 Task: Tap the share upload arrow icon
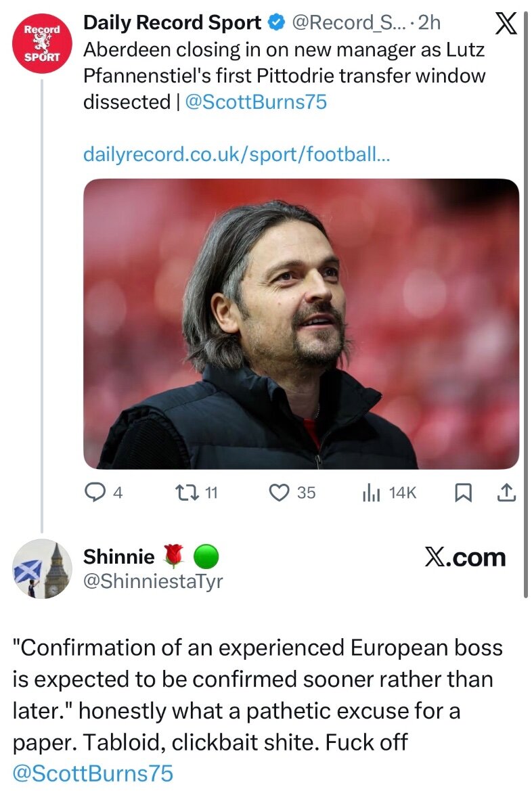point(506,493)
